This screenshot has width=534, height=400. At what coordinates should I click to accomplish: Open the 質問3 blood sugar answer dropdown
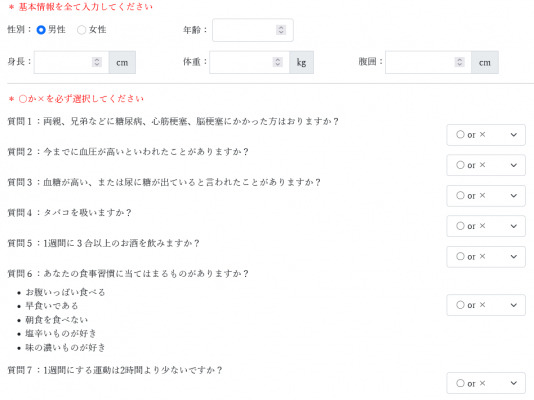[486, 196]
